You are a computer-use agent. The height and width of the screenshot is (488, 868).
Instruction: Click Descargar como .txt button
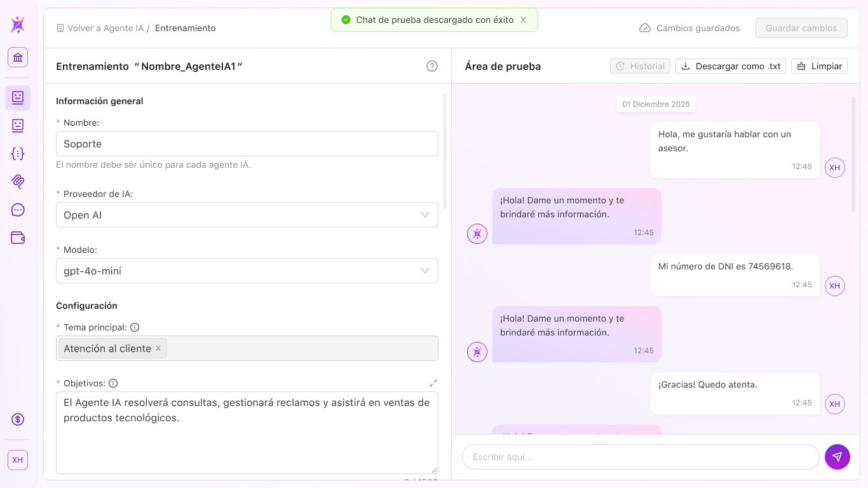point(731,66)
